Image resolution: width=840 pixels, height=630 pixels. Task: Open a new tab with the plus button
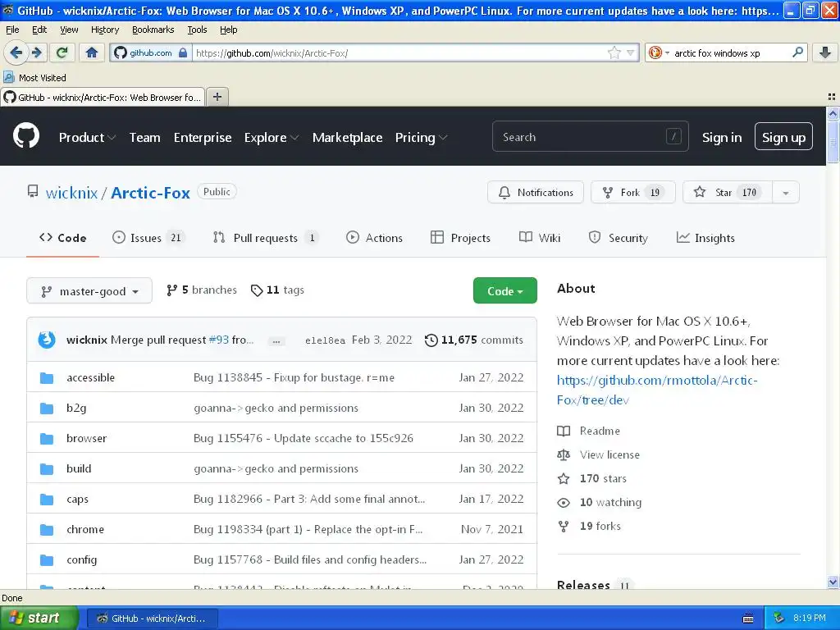click(x=217, y=97)
